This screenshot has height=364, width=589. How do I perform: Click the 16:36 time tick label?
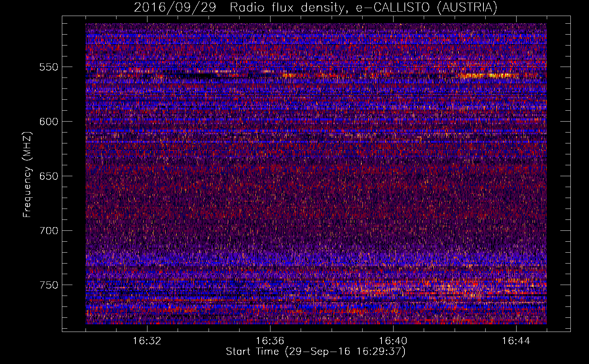270,341
